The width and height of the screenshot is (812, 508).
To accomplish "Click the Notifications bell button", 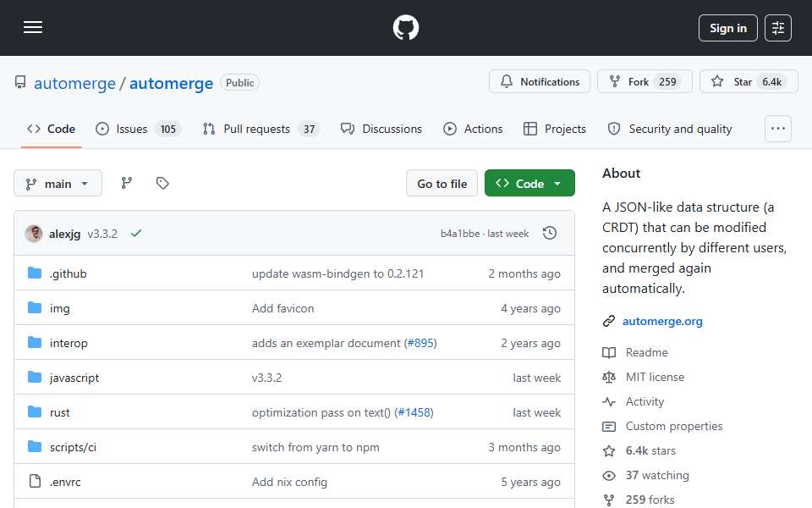I will pos(540,81).
